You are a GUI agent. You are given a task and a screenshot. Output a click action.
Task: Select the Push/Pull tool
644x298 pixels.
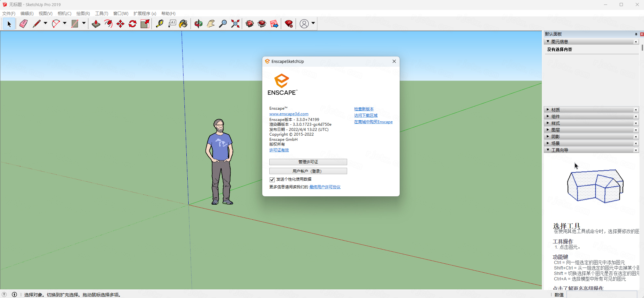(96, 24)
